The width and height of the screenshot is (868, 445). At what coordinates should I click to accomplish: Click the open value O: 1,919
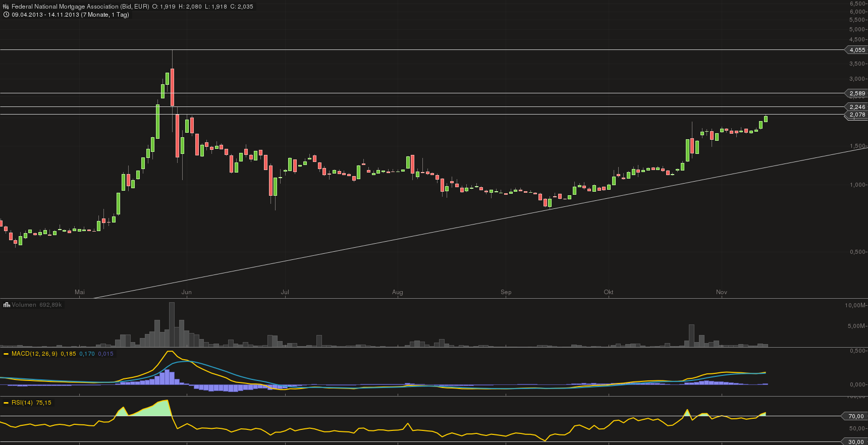tap(164, 7)
